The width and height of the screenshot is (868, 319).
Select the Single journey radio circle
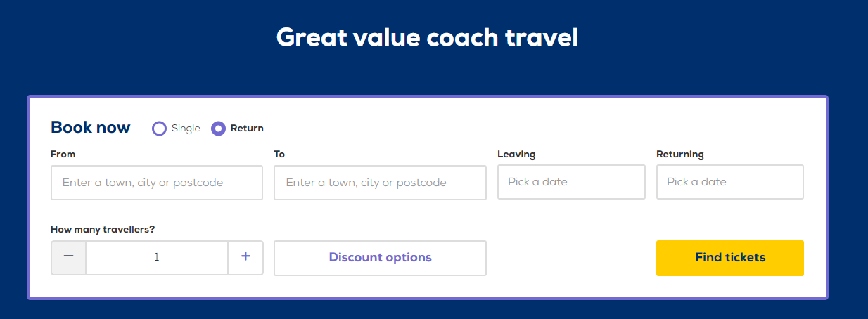pos(160,129)
